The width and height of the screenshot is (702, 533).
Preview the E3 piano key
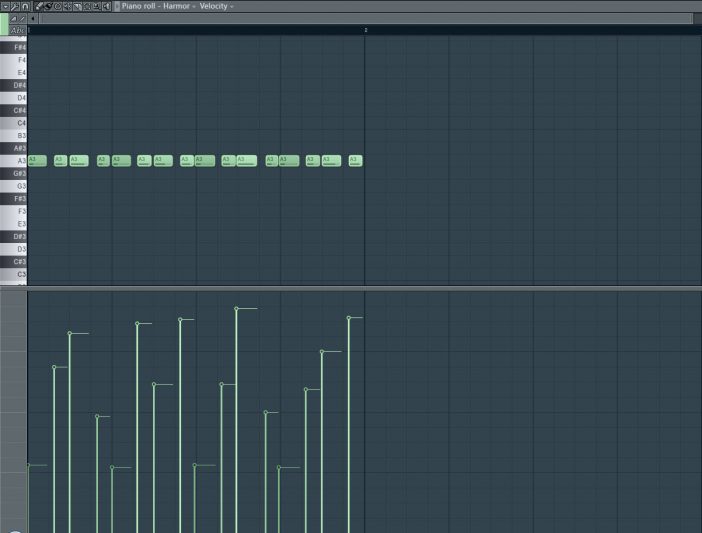coord(13,224)
